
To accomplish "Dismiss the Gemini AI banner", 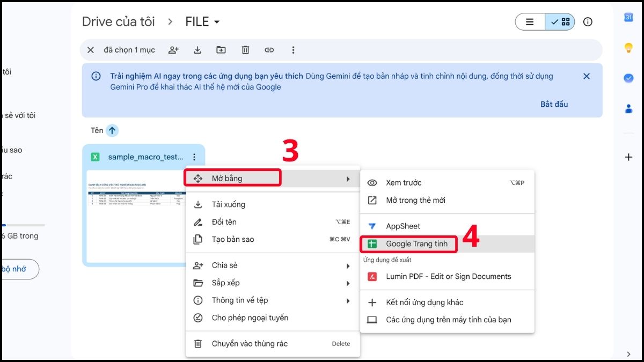I will (x=586, y=76).
